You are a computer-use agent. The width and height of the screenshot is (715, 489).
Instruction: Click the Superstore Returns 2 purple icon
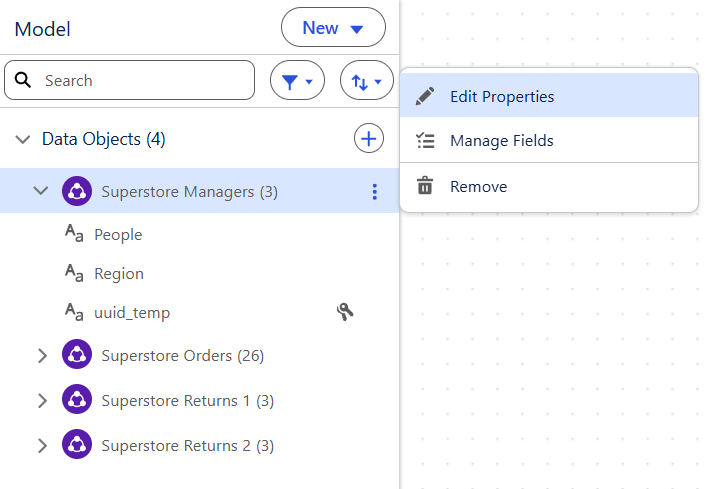point(77,444)
